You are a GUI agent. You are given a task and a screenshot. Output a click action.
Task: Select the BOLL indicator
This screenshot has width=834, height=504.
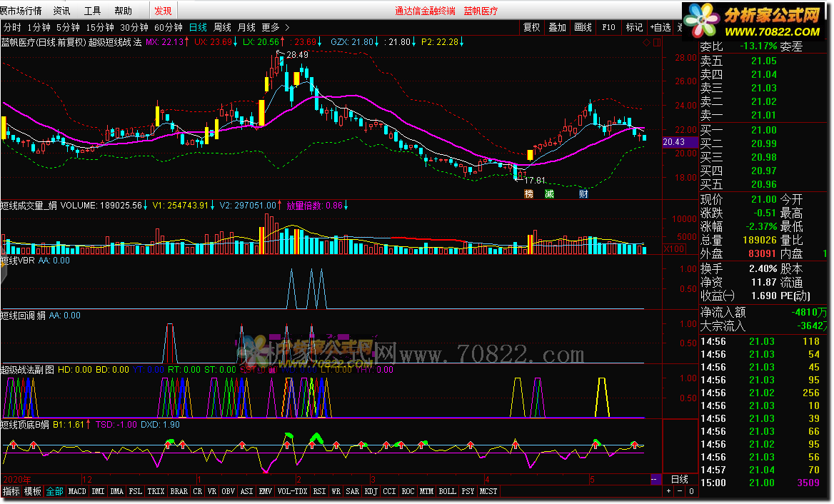tap(447, 491)
